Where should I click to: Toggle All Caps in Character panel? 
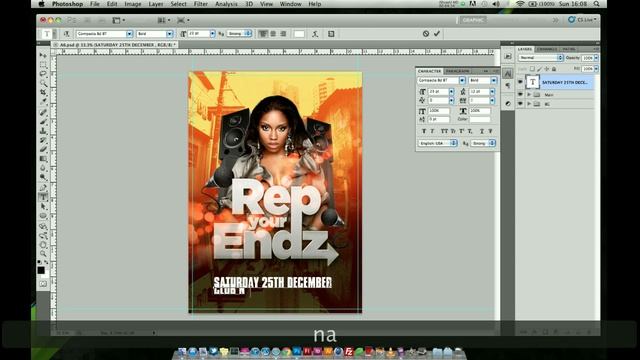click(x=444, y=131)
